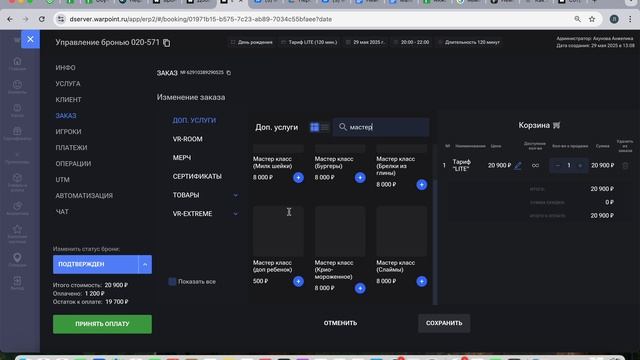Viewport: 640px width, 360px height.
Task: Open Chrome profile avatar
Action: click(614, 19)
